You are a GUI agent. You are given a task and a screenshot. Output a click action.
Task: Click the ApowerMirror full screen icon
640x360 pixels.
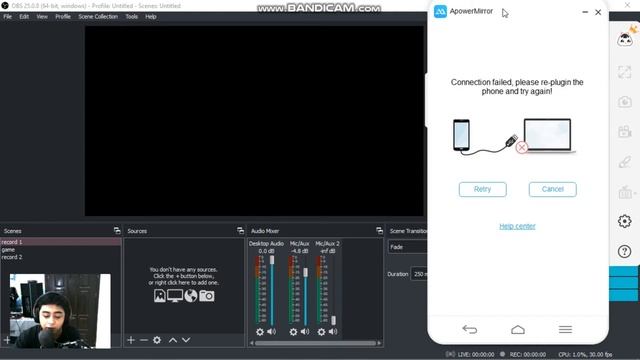coord(624,72)
